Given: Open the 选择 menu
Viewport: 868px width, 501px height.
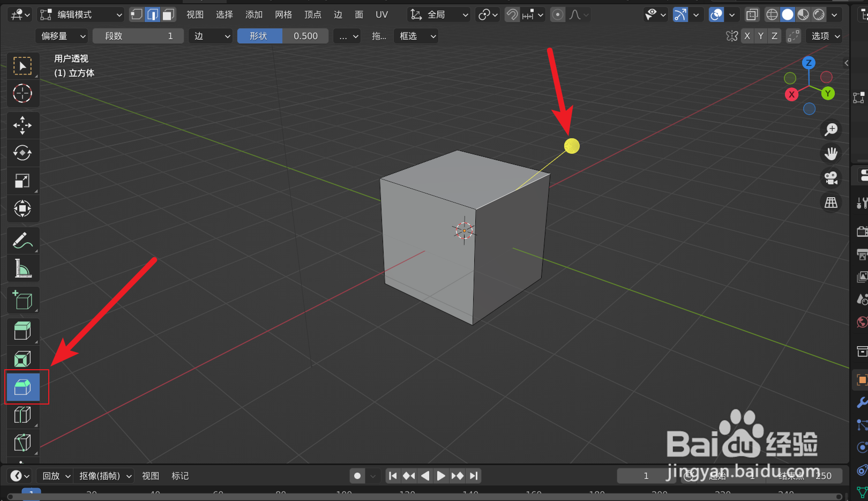Looking at the screenshot, I should [x=225, y=14].
